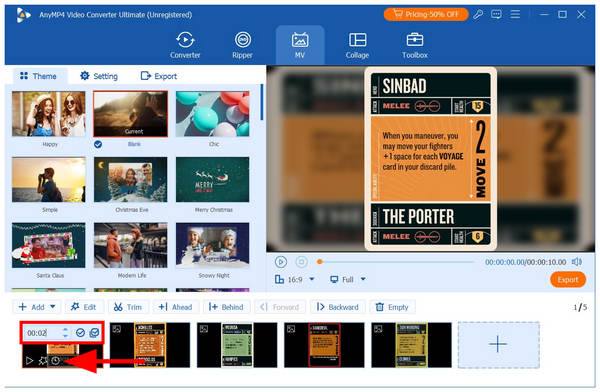Click the clock duration icon on first clip
Image resolution: width=600 pixels, height=392 pixels.
click(56, 360)
